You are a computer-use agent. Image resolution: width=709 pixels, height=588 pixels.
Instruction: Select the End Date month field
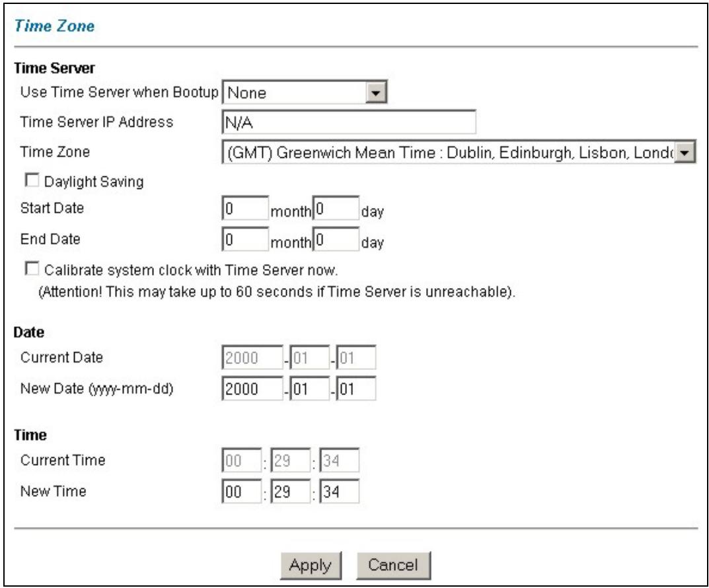(x=245, y=239)
